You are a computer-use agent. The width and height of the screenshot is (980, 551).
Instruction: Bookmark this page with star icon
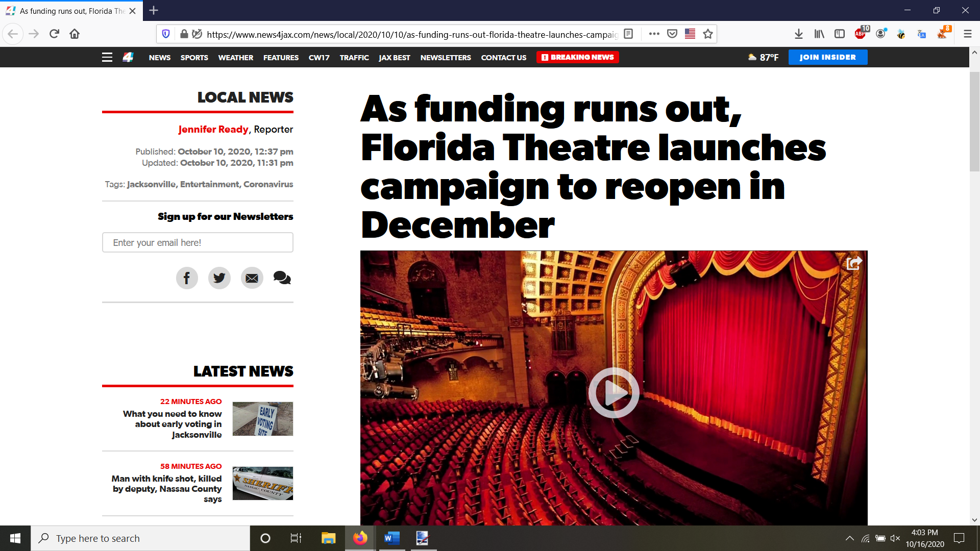[x=707, y=34]
